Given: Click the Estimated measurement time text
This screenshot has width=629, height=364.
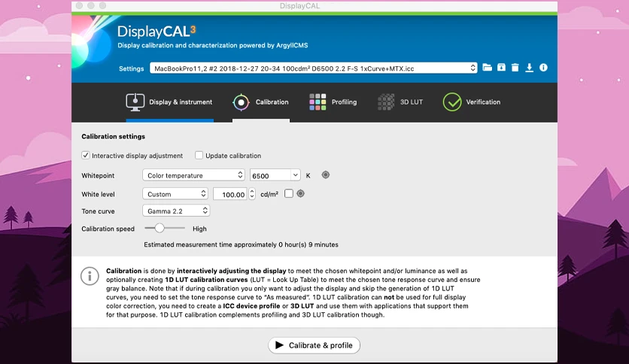Looking at the screenshot, I should (x=241, y=244).
